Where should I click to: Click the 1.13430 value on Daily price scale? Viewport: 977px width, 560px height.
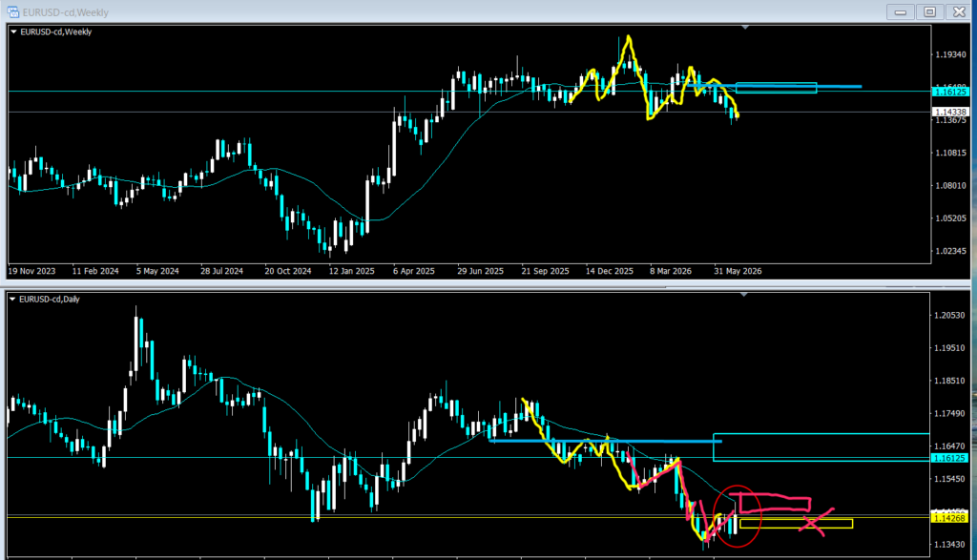pos(949,545)
